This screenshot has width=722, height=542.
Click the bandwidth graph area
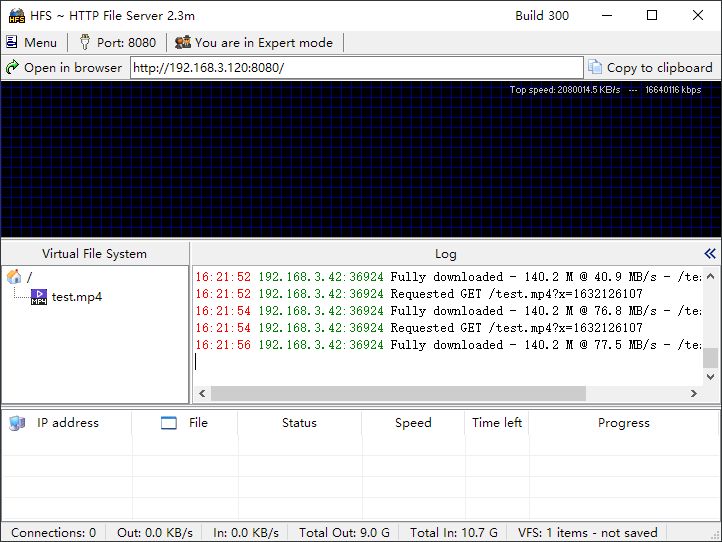pos(361,160)
